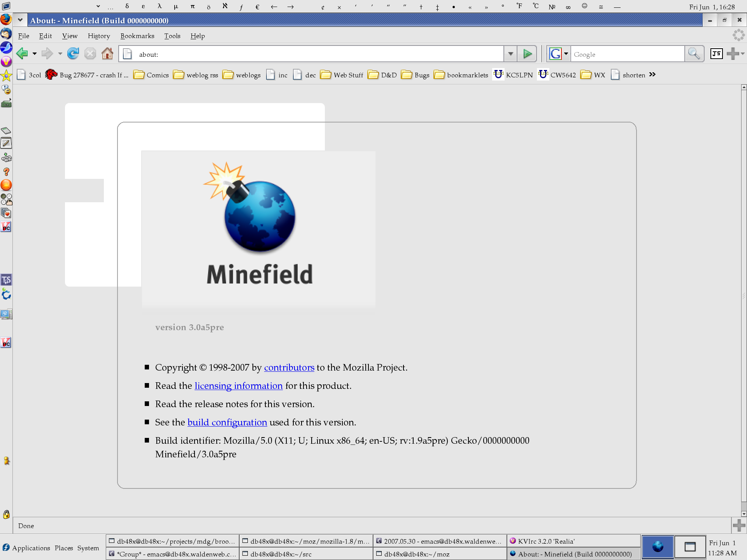Screen dimensions: 747x560
Task: Launch the TS TeamSpeak icon
Action: click(6, 280)
